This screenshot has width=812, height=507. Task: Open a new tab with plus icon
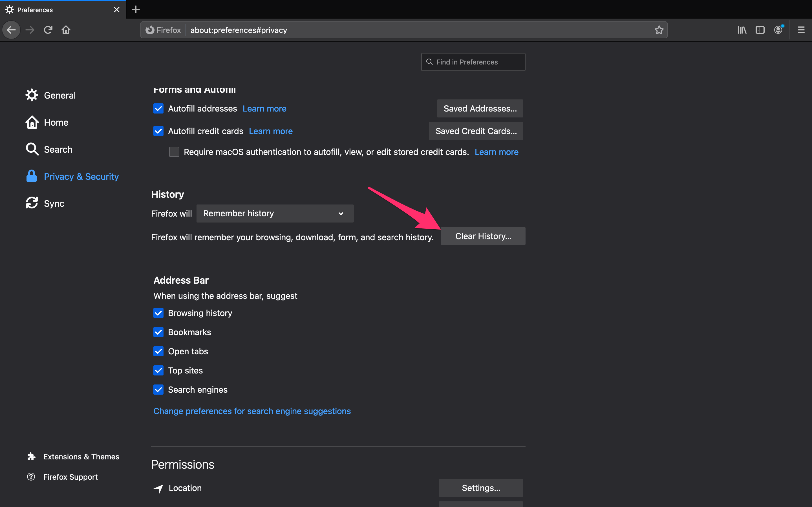pyautogui.click(x=136, y=9)
